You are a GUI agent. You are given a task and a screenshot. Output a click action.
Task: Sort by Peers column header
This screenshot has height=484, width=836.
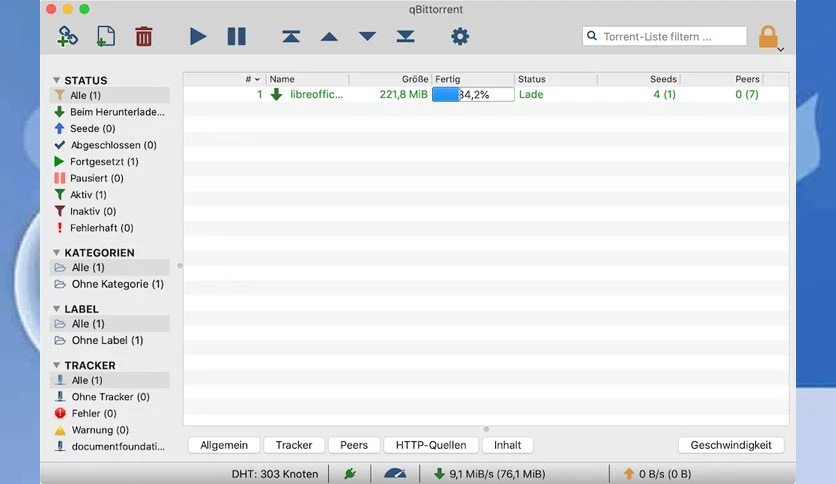click(721, 79)
